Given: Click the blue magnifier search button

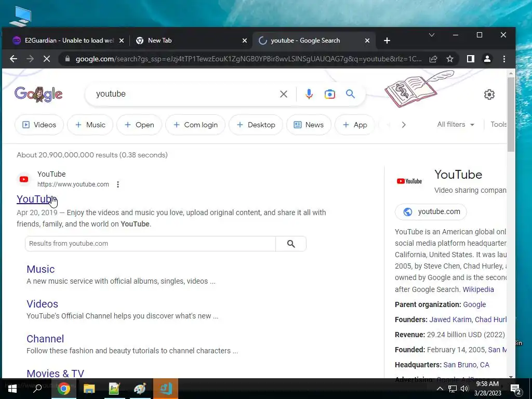Looking at the screenshot, I should (x=350, y=94).
